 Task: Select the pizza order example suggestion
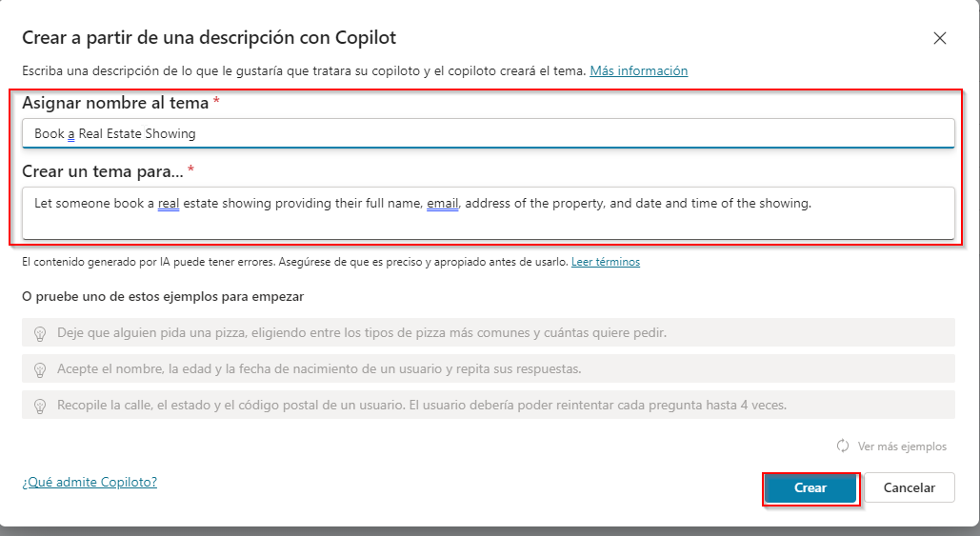489,332
